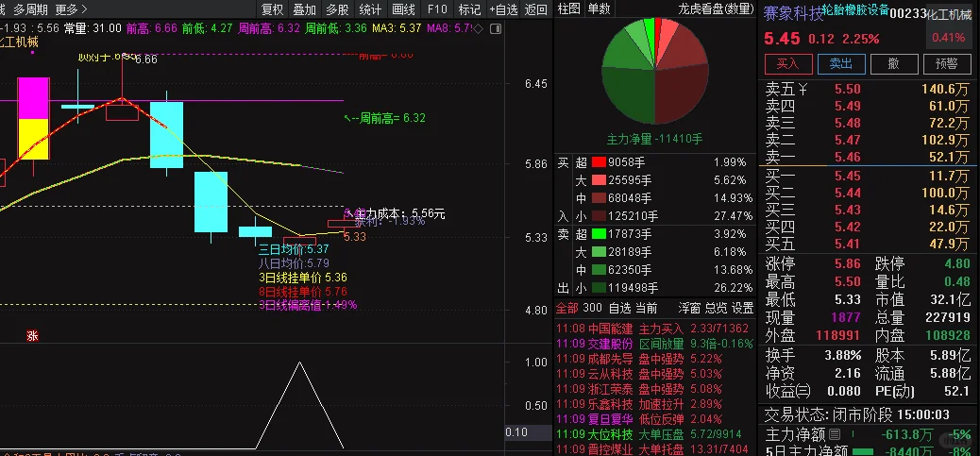Open the 预警 alert button

[946, 63]
